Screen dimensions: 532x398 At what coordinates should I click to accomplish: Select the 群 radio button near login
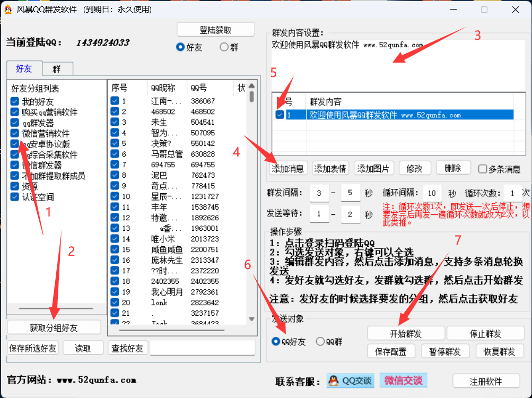pyautogui.click(x=224, y=47)
